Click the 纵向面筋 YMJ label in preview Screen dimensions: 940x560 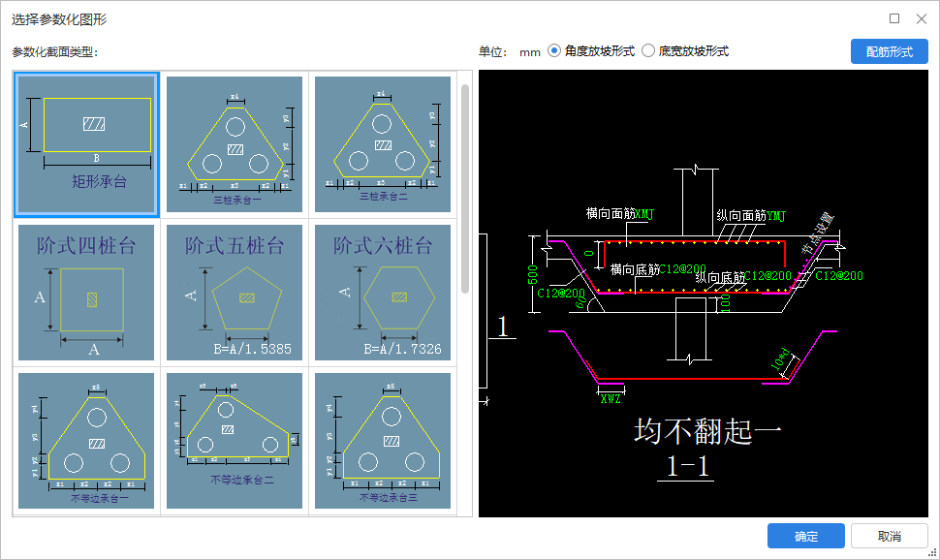(x=751, y=215)
